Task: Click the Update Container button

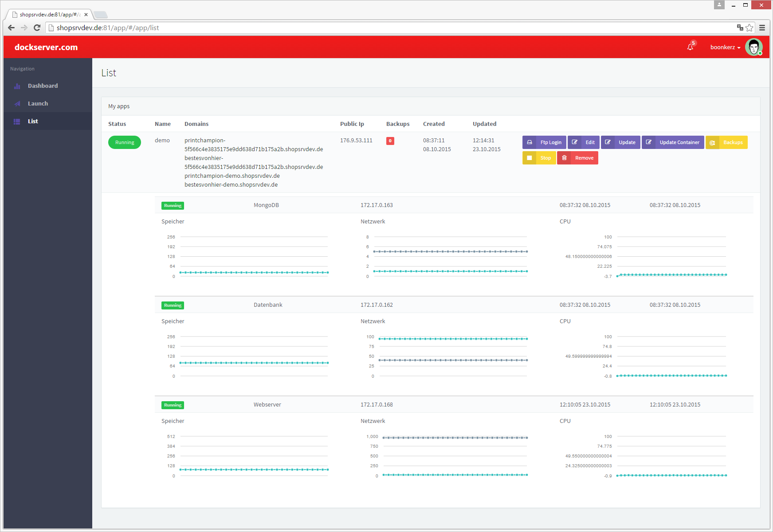Action: pos(673,142)
